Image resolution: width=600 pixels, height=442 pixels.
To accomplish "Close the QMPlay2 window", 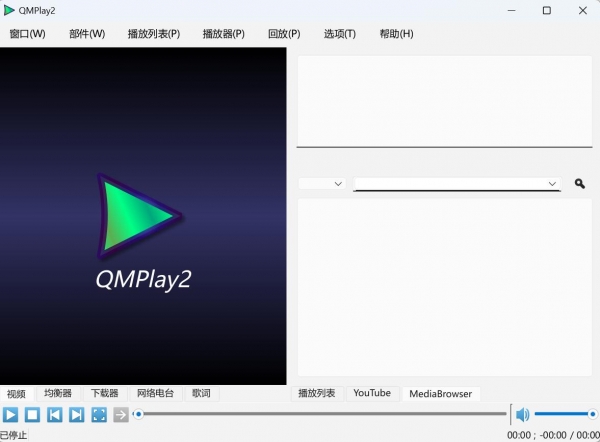I will pyautogui.click(x=583, y=11).
